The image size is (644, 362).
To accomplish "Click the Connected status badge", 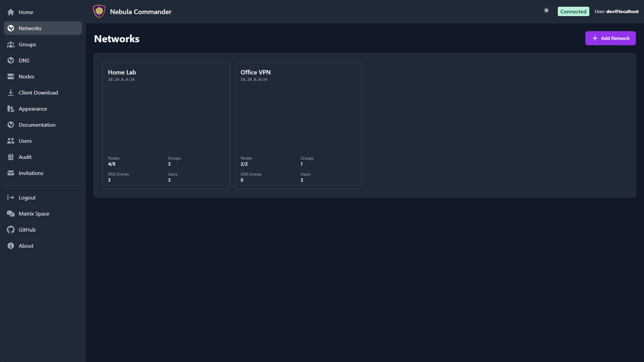I will pos(573,11).
